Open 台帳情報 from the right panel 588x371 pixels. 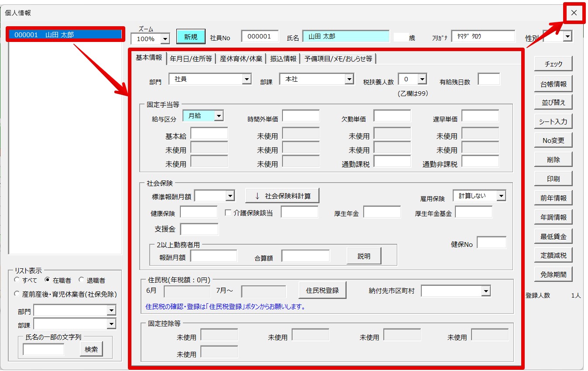pos(553,83)
